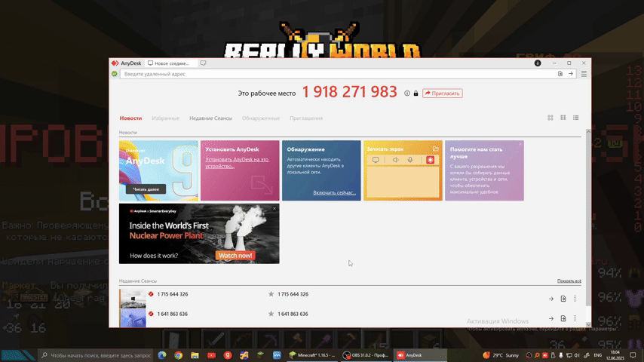Switch to large thumbnails view

click(550, 118)
